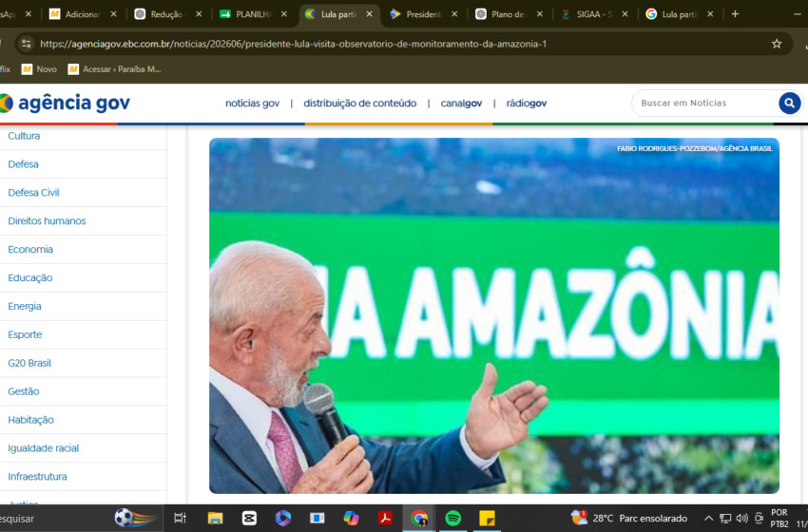808x532 pixels.
Task: Select Esporte category in sidebar
Action: [25, 334]
